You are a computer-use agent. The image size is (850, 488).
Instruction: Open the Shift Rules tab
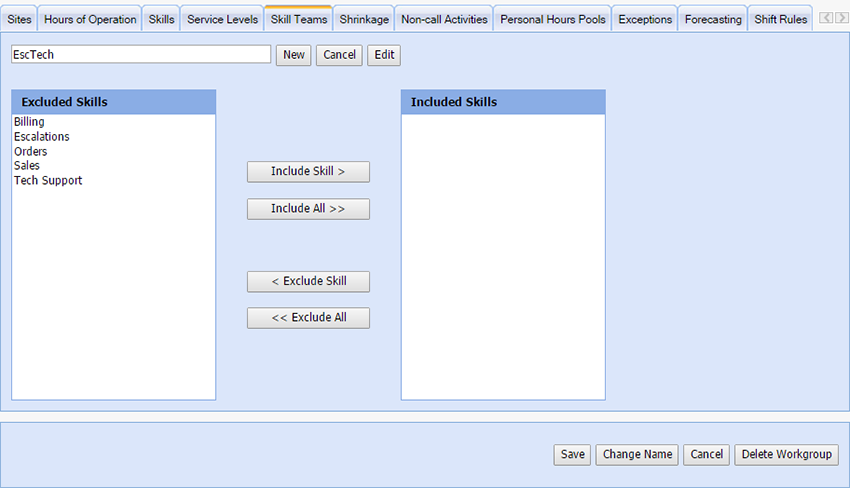click(780, 19)
